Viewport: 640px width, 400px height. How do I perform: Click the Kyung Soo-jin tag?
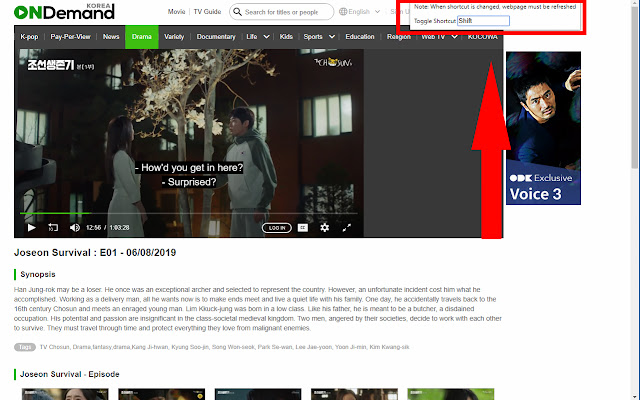pos(190,347)
